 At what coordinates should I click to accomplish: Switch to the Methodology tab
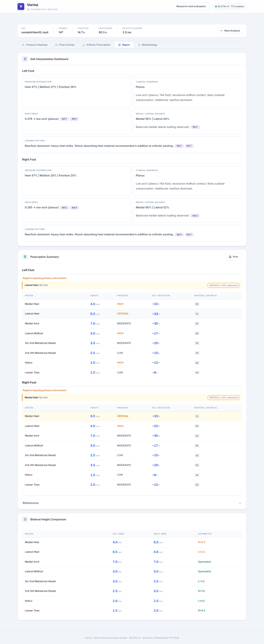click(148, 45)
